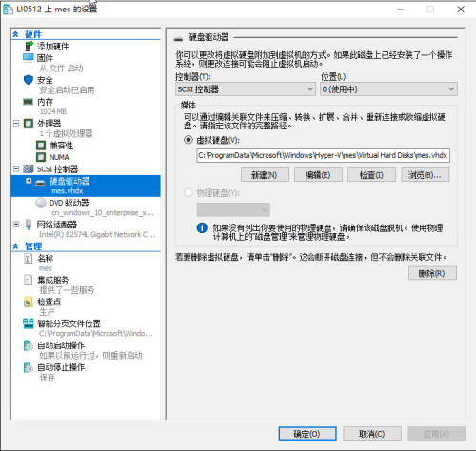This screenshot has height=451, width=476.
Task: Collapse the Hardware (硬件) section chevron
Action: (x=15, y=34)
